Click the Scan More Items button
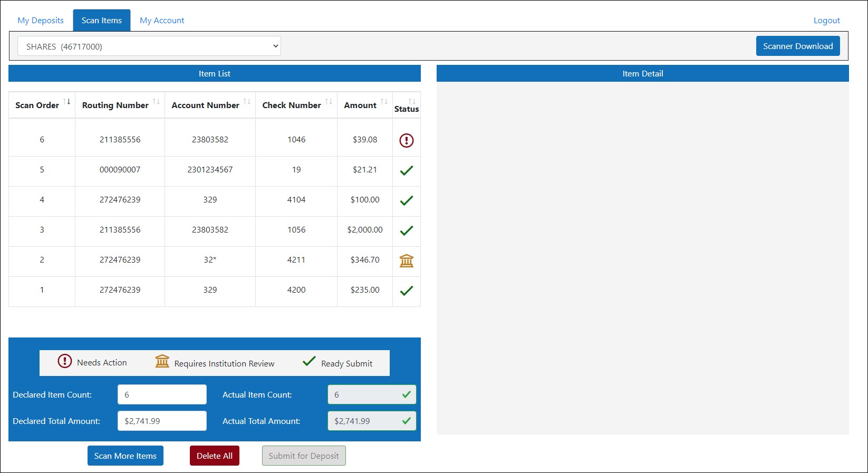The width and height of the screenshot is (868, 473). pos(126,456)
